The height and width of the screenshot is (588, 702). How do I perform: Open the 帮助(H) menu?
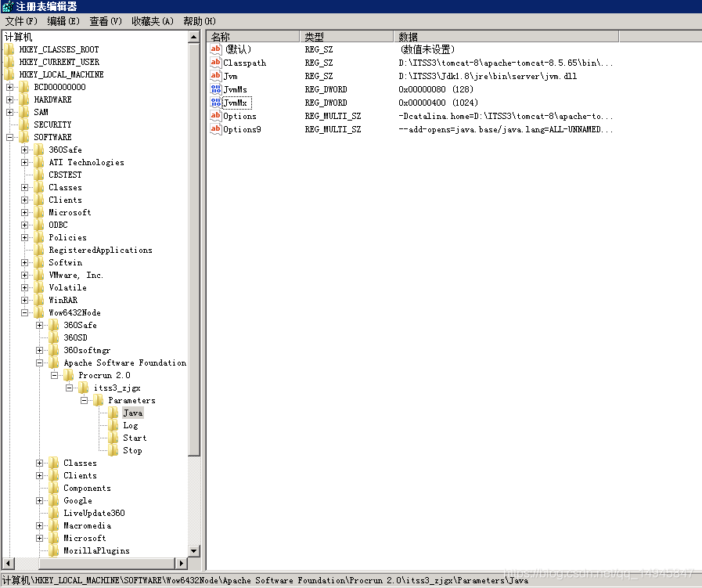[200, 21]
